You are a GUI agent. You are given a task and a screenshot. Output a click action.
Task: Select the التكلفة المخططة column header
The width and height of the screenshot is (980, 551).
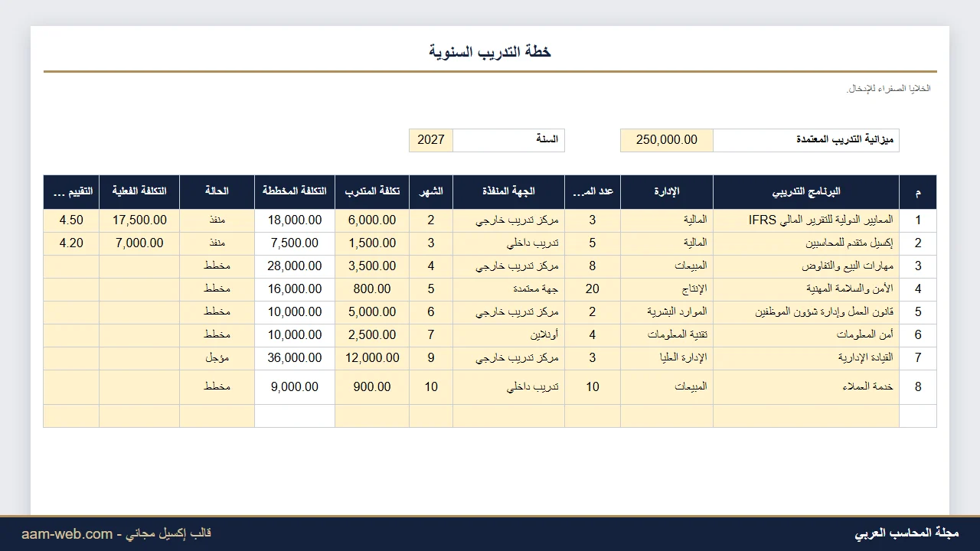coord(295,192)
